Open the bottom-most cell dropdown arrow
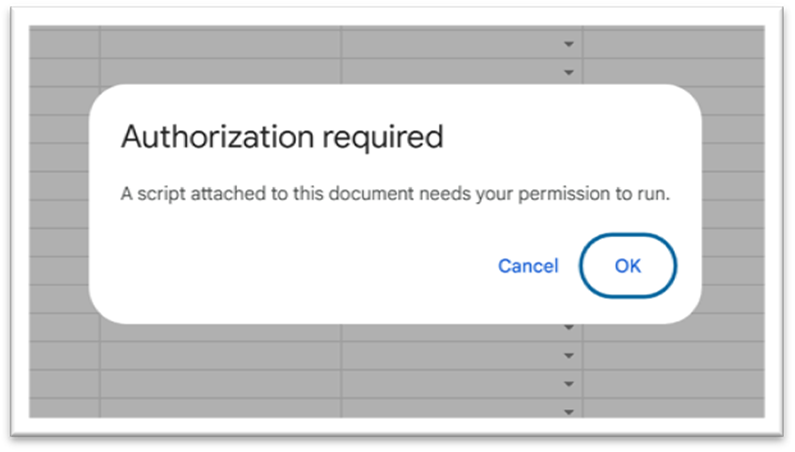Viewport: 795px width, 452px height. tap(569, 411)
